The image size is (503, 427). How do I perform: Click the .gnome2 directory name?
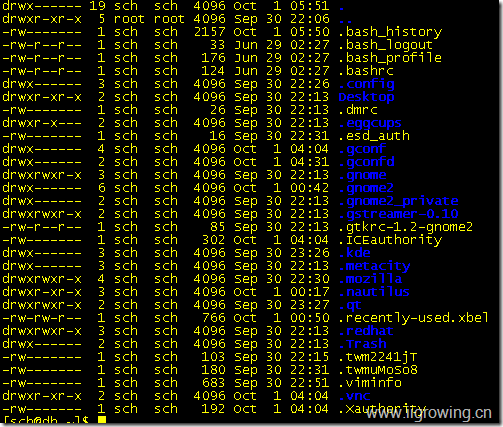[366, 188]
